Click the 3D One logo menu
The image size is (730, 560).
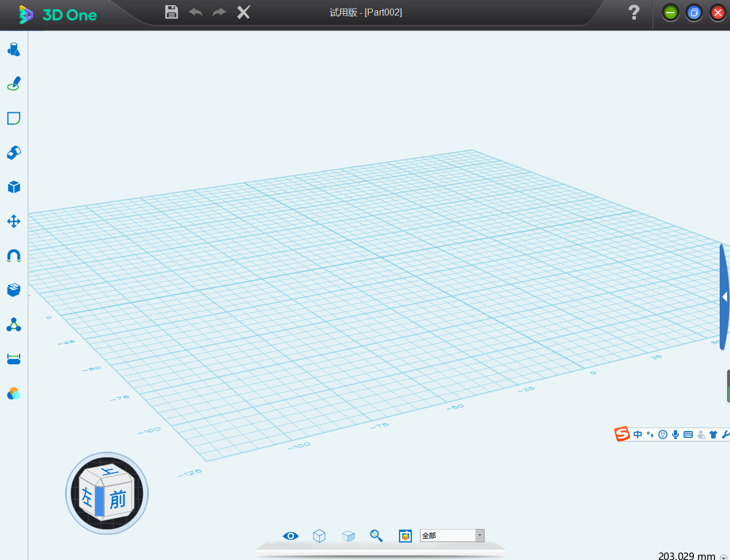pyautogui.click(x=57, y=15)
